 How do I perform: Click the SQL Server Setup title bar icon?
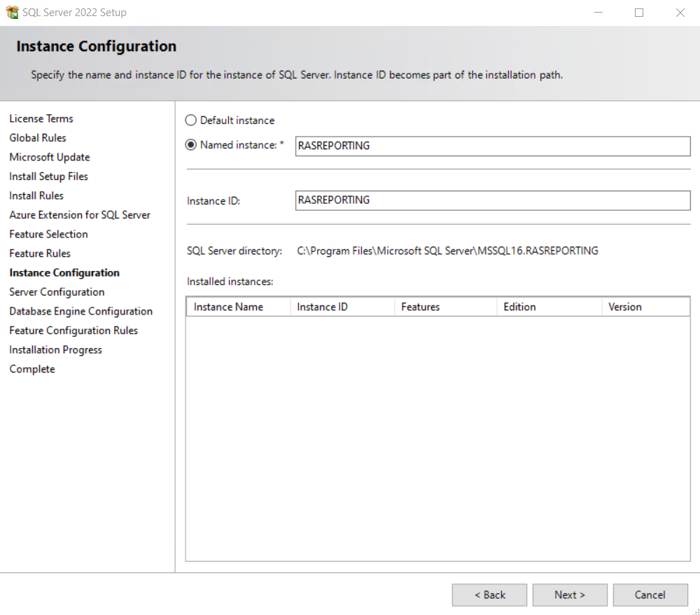[x=12, y=13]
